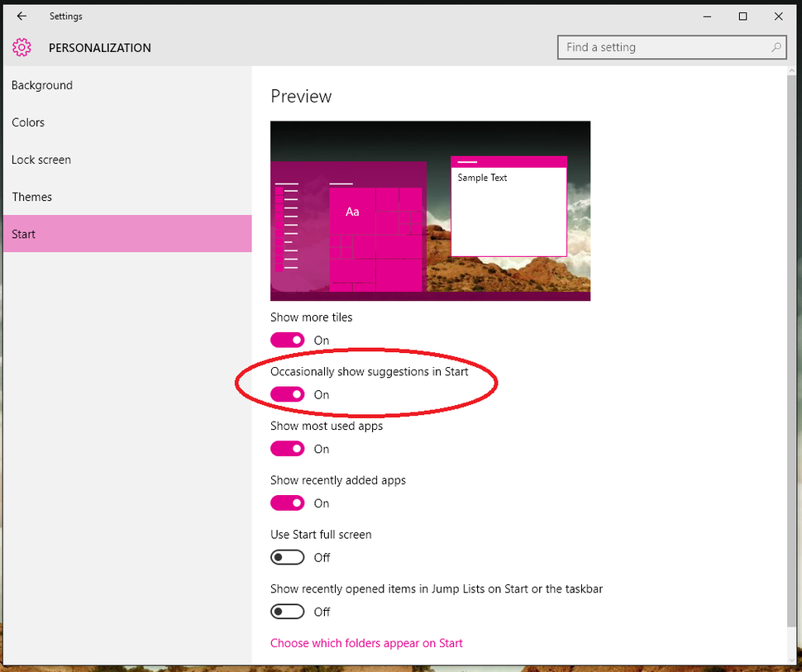
Task: Minimize the Settings window
Action: click(x=708, y=17)
